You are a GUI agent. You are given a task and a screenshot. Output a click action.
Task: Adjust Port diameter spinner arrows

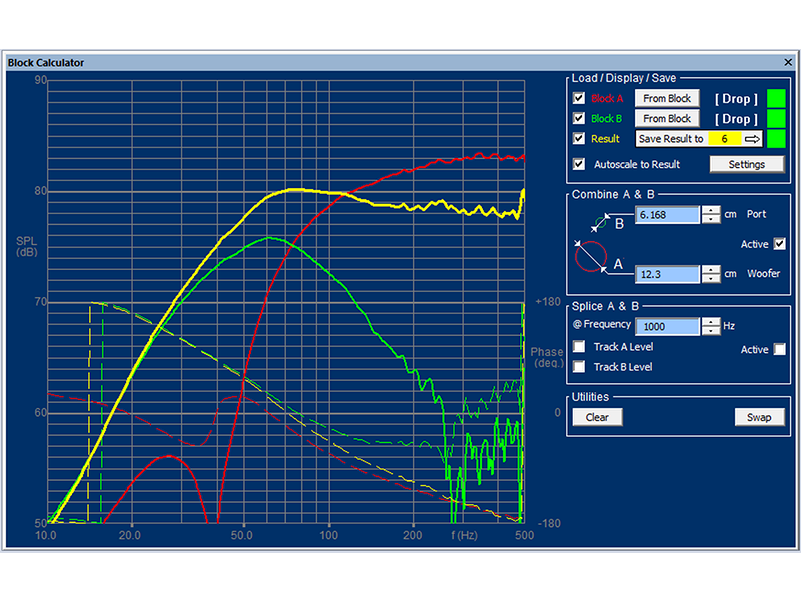(711, 214)
